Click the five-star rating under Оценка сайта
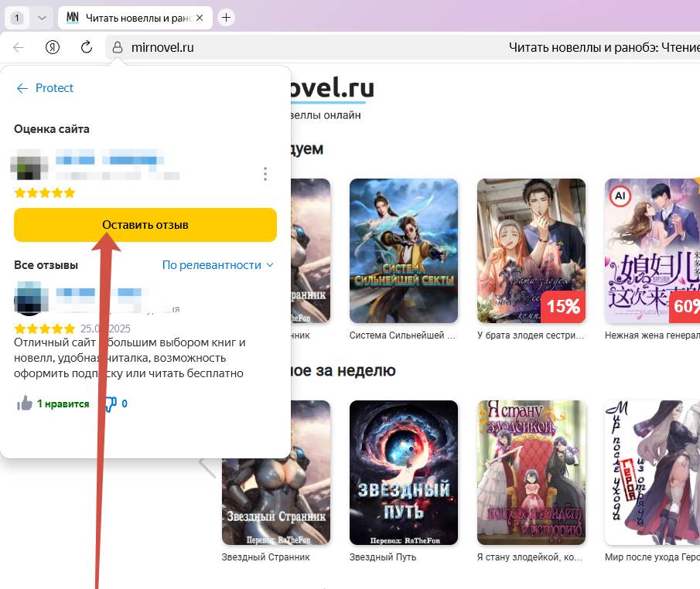700x589 pixels. 45,192
